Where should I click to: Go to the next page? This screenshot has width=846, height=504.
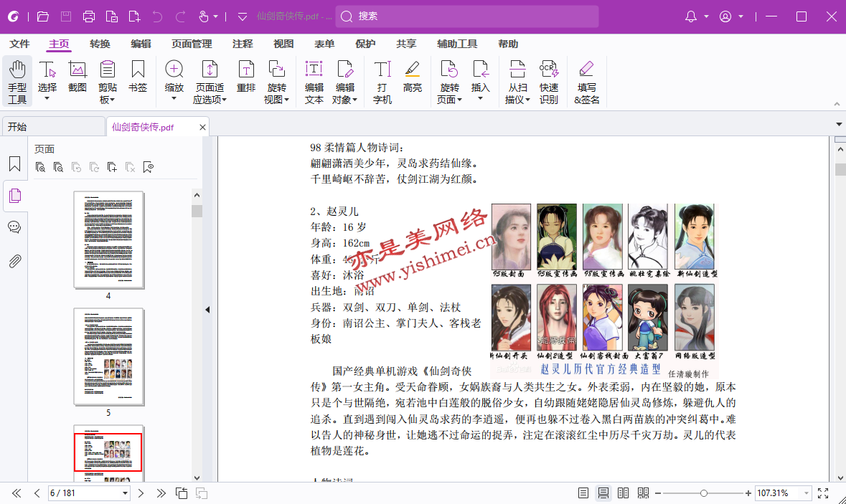141,493
